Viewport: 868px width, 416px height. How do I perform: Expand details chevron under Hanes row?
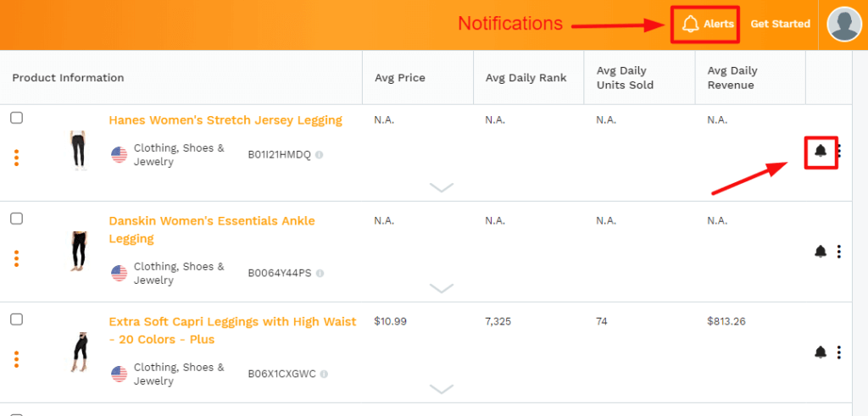(442, 187)
